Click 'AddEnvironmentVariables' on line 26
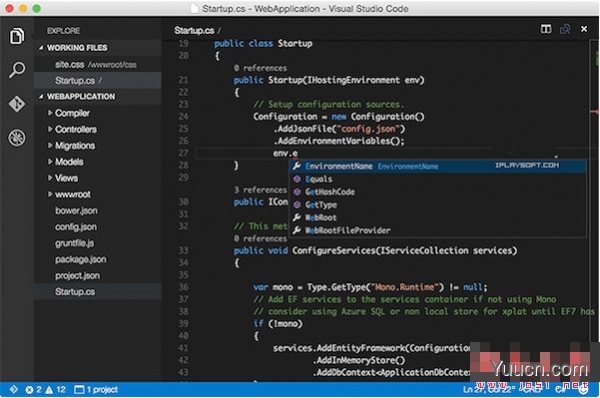The height and width of the screenshot is (398, 600). [333, 141]
